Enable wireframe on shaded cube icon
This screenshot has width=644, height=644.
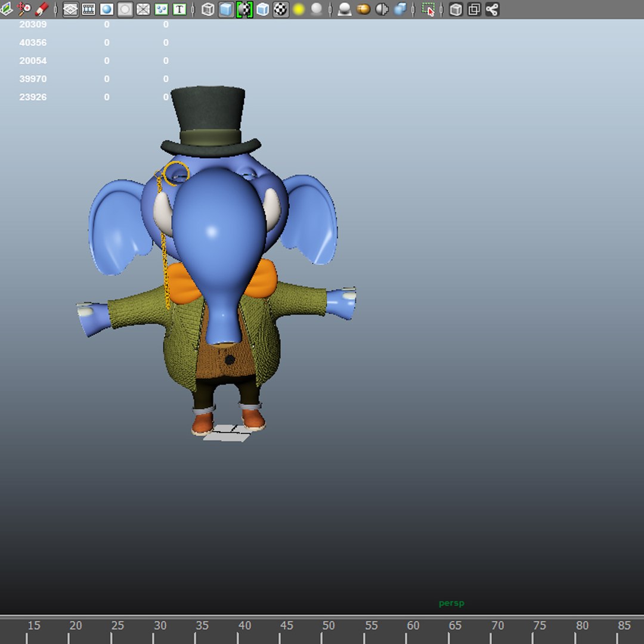click(x=262, y=9)
